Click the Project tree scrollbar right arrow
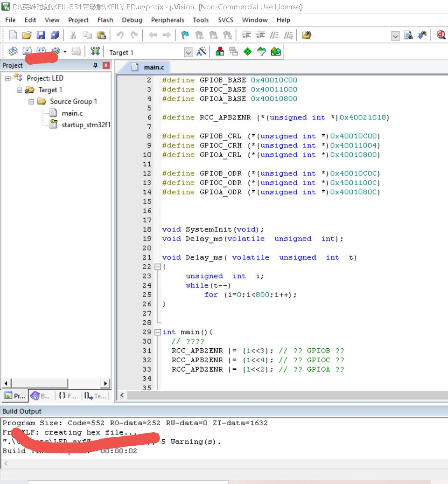Image resolution: width=448 pixels, height=484 pixels. [x=105, y=383]
